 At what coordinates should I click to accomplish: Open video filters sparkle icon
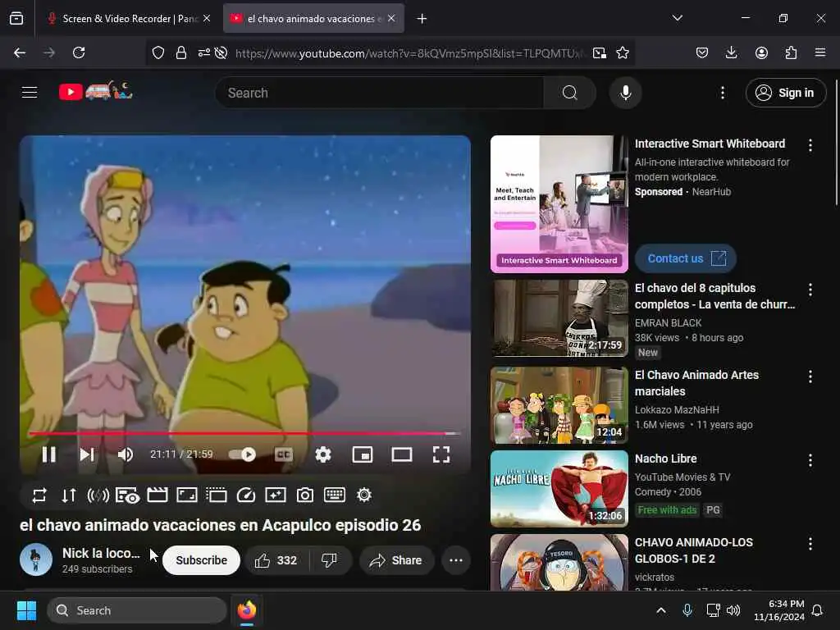point(276,495)
